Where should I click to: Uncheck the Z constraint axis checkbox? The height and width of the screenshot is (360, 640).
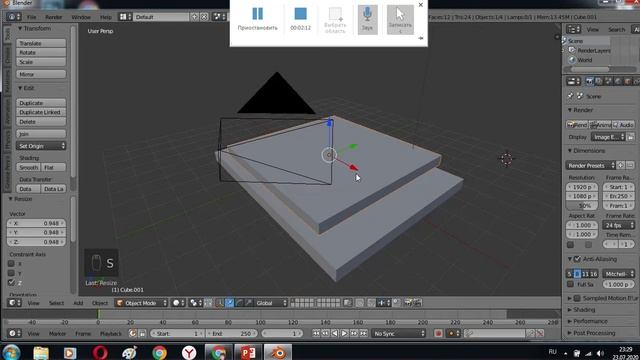[x=11, y=282]
